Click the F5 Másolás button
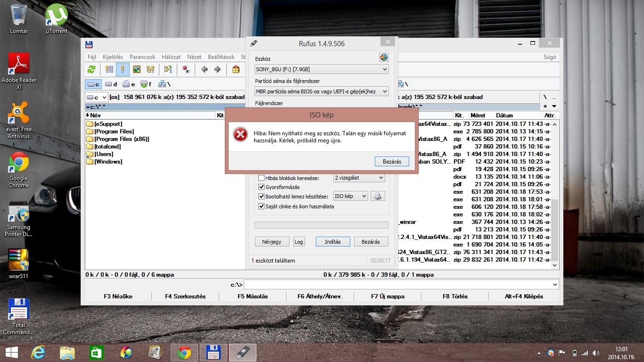The height and width of the screenshot is (362, 644). 253,296
